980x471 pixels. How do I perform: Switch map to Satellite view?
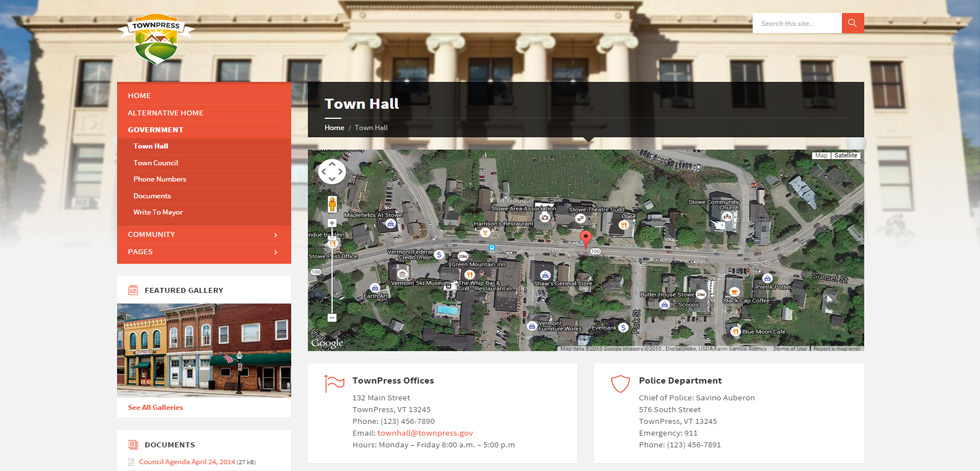846,156
